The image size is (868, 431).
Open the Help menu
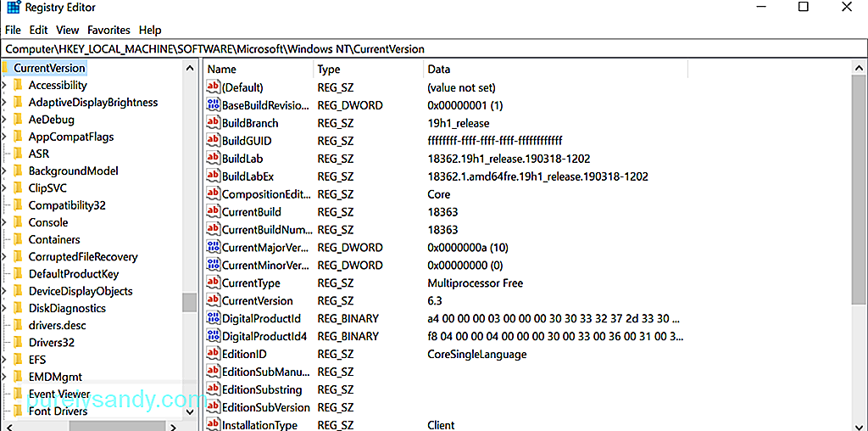click(x=150, y=30)
